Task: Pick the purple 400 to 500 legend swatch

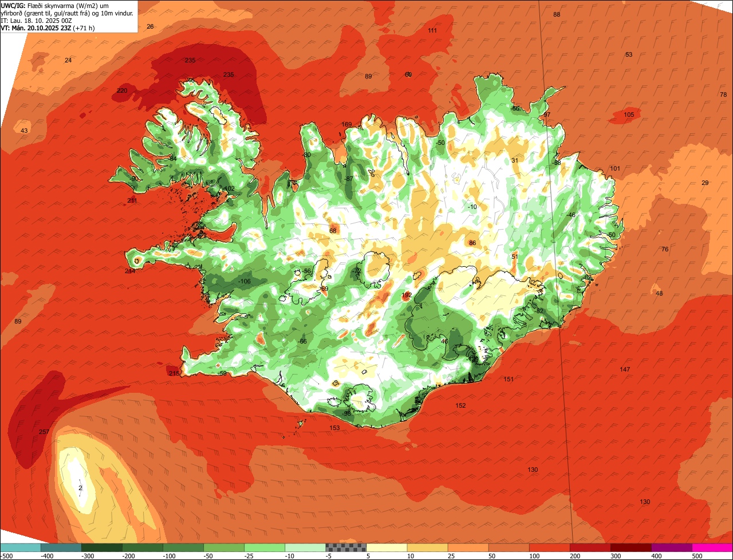Action: tap(672, 547)
